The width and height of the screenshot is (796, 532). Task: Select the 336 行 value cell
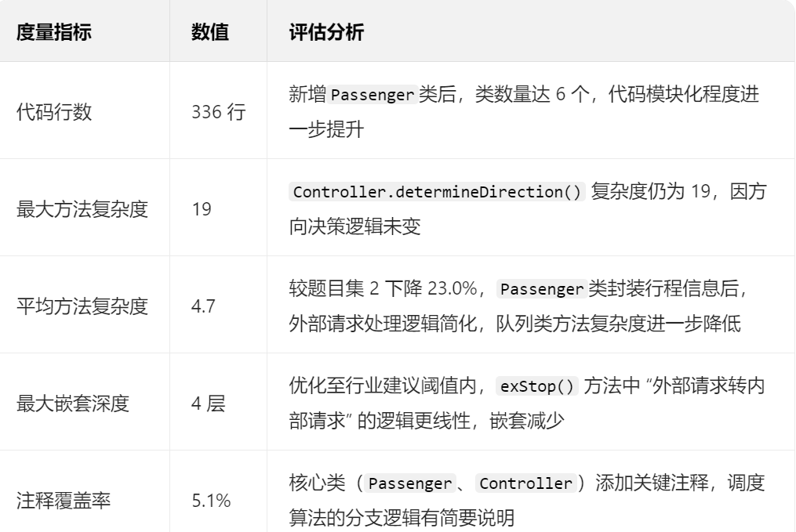(x=218, y=111)
